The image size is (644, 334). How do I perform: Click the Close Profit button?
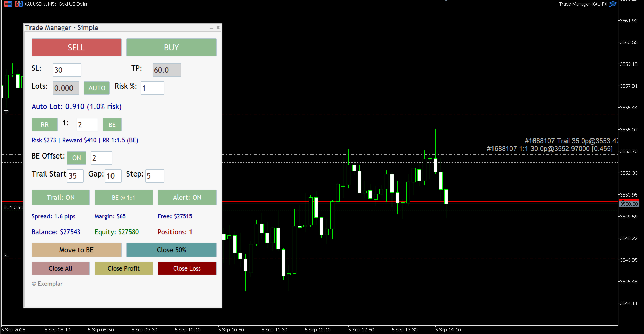coord(124,268)
